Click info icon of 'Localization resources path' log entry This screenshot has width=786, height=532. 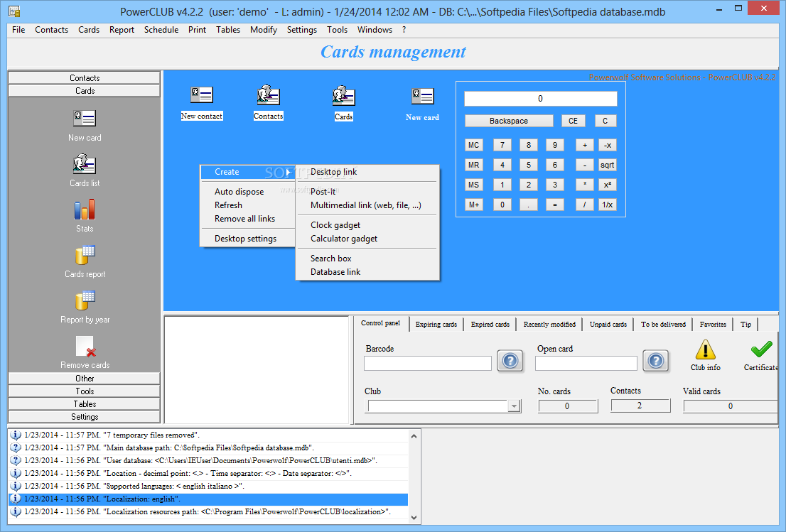[x=16, y=511]
